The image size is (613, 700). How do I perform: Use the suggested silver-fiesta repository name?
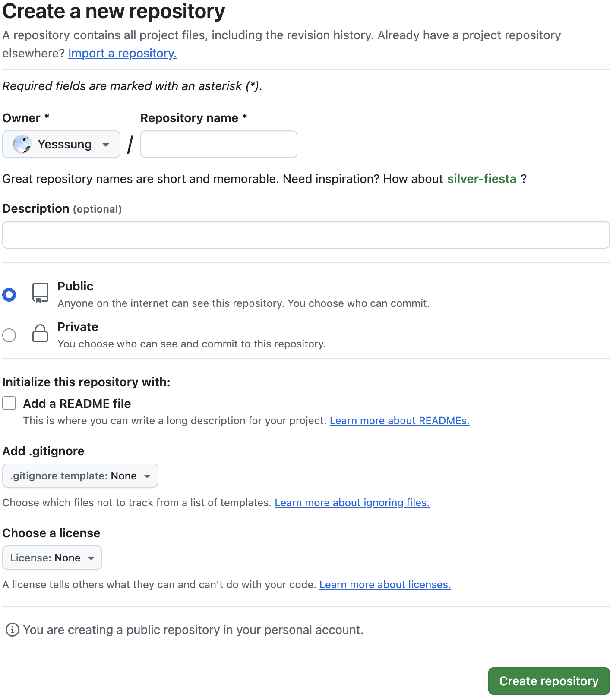pos(481,179)
